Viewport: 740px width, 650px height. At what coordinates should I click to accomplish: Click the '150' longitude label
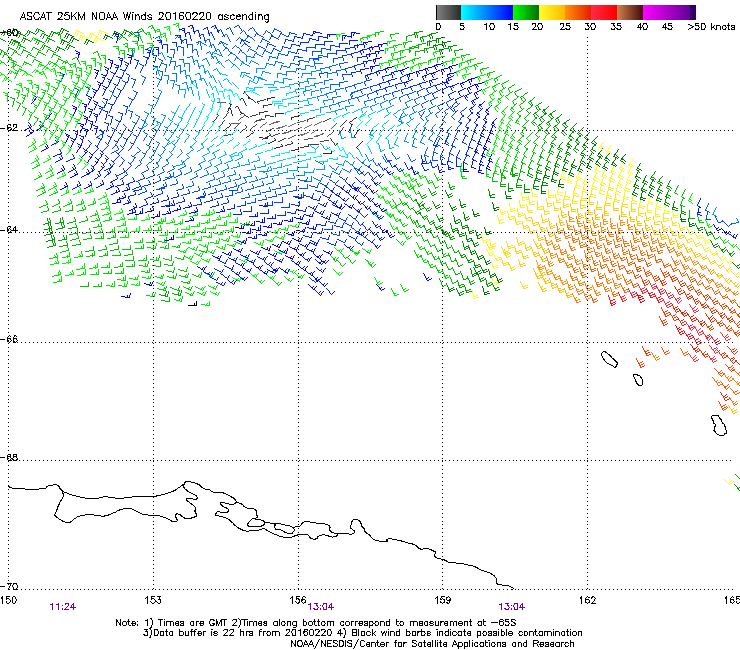pos(8,600)
